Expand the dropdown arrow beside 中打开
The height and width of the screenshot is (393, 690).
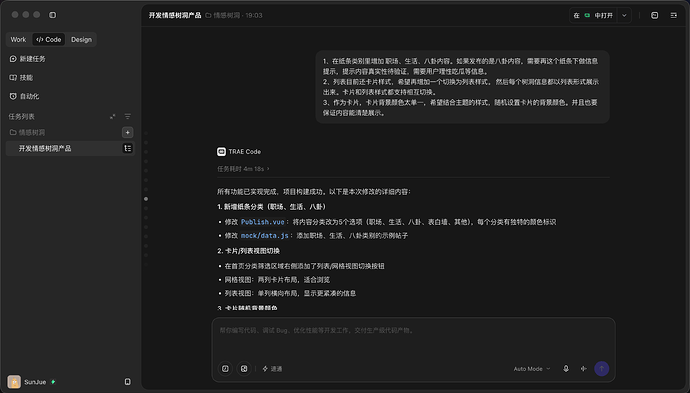624,15
